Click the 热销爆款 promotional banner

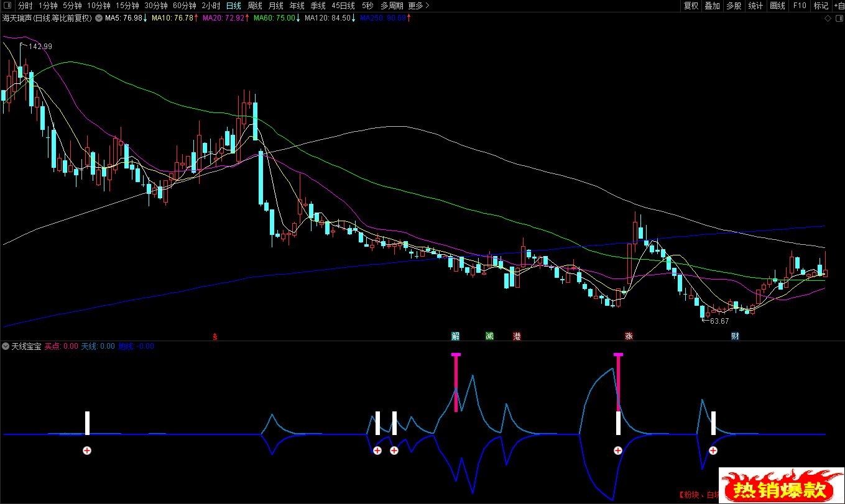782,485
